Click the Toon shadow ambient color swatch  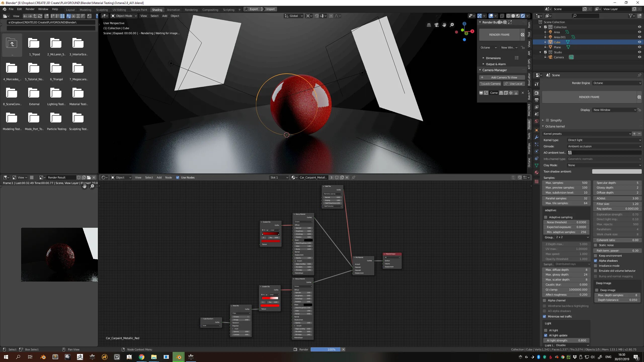(x=617, y=171)
